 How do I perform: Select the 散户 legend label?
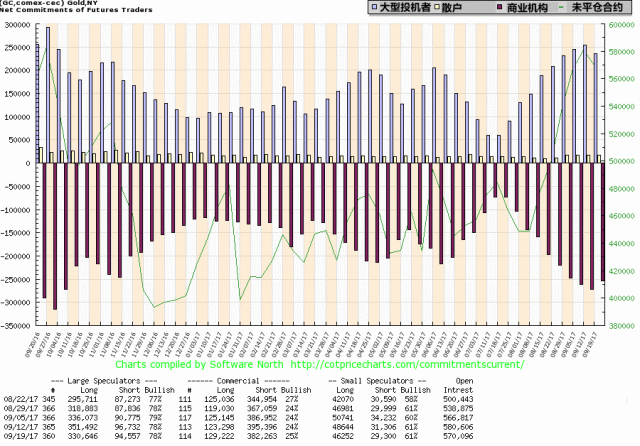[x=451, y=7]
